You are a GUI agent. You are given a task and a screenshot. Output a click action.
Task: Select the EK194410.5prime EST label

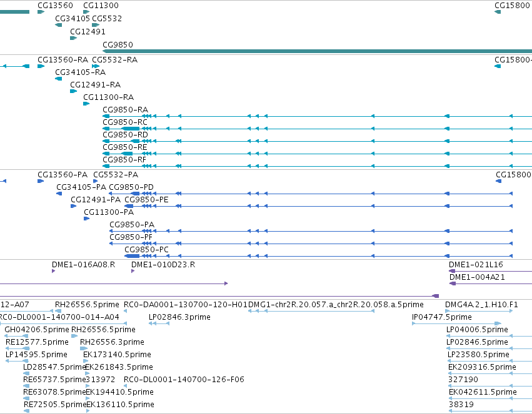click(120, 392)
